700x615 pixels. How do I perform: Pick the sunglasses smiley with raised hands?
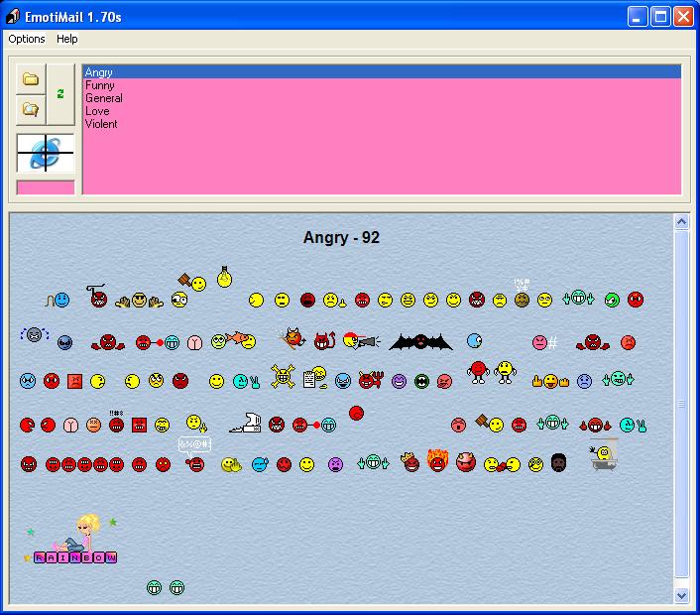click(x=139, y=301)
